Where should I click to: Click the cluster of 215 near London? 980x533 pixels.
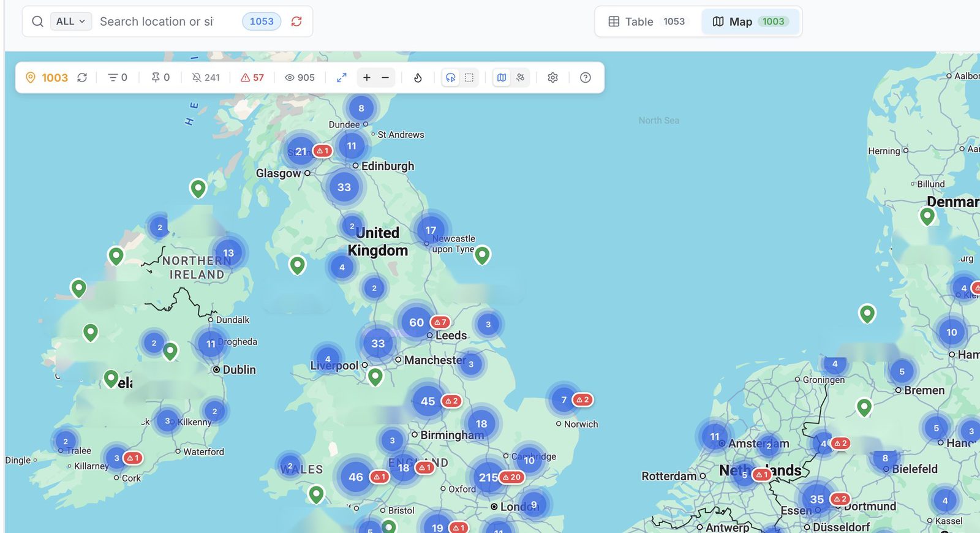(x=488, y=477)
